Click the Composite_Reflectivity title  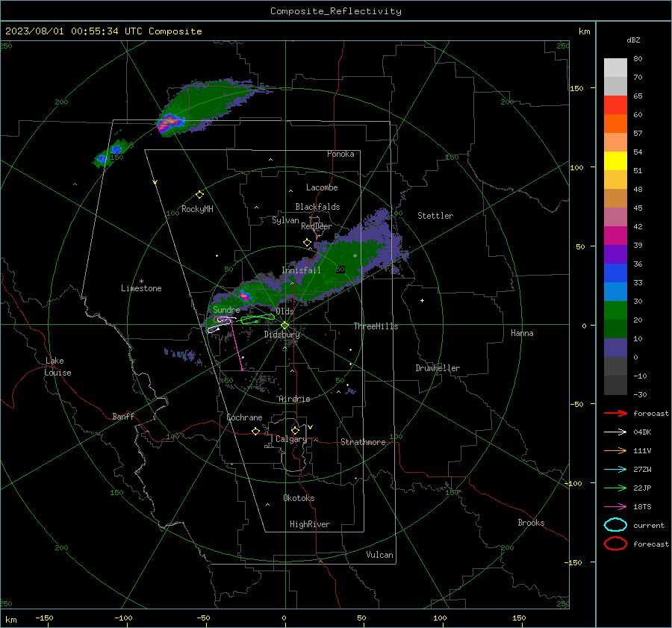[336, 11]
